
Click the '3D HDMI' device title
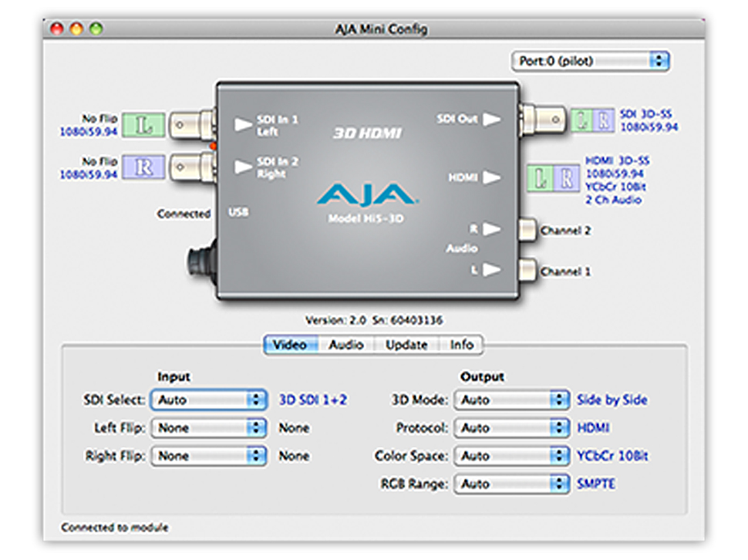[367, 133]
